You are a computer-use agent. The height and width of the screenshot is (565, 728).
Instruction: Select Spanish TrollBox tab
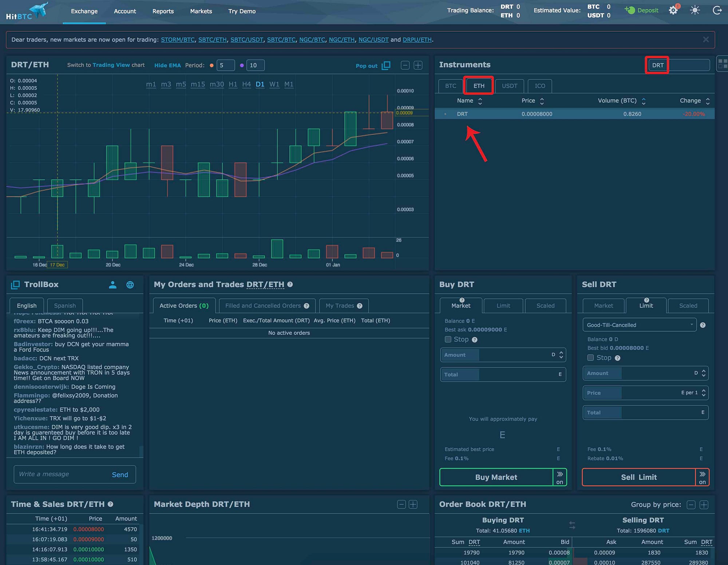point(65,306)
